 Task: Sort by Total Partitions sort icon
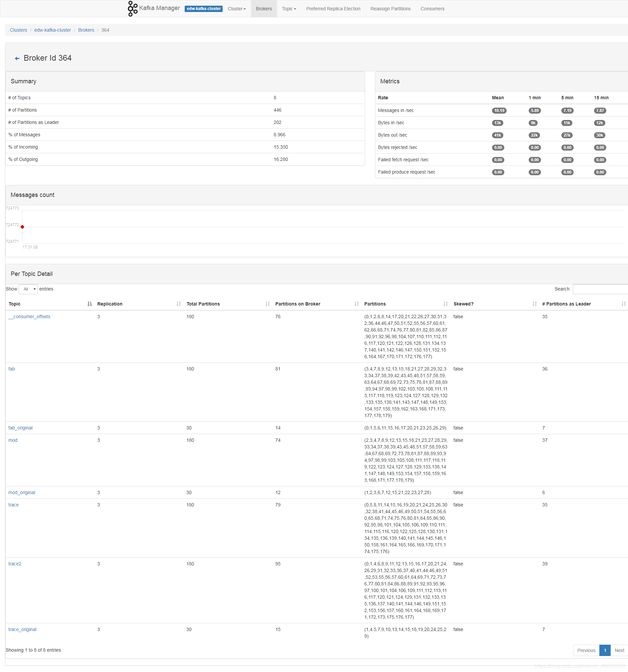tap(268, 304)
